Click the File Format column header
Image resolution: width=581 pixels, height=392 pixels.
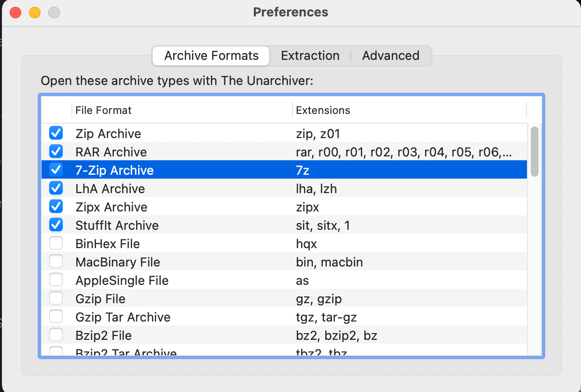point(103,110)
